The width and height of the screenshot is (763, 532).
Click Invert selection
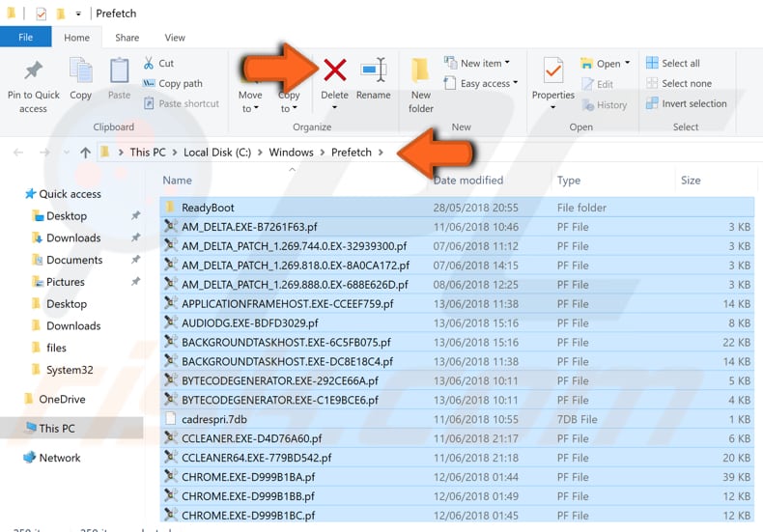(686, 103)
